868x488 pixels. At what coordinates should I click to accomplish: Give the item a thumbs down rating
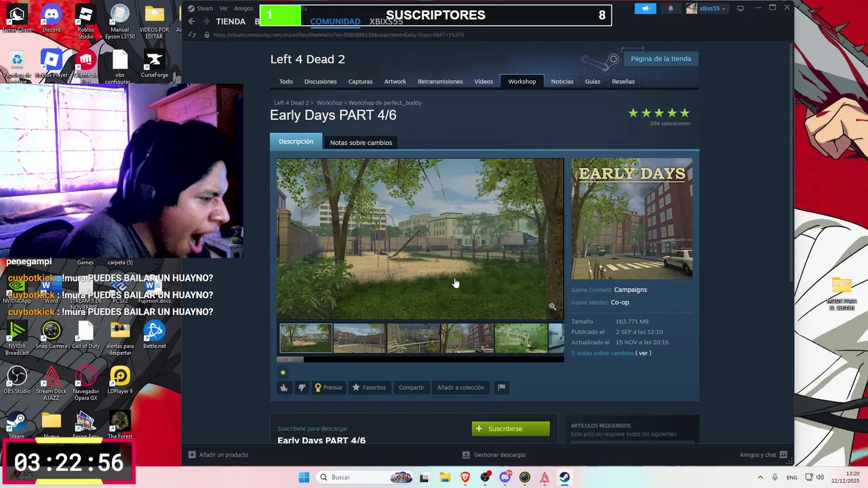(x=302, y=388)
